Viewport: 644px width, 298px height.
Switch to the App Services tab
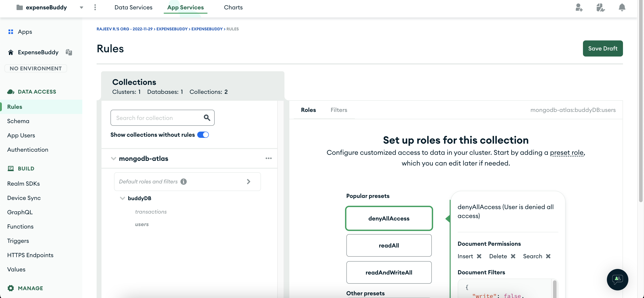[x=185, y=7]
